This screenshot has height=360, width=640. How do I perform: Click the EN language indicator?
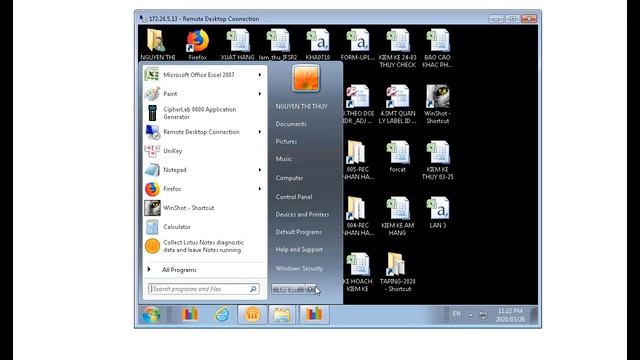457,313
